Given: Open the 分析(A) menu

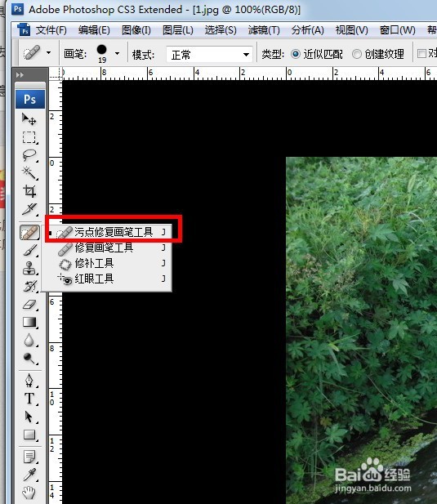Looking at the screenshot, I should click(x=307, y=30).
